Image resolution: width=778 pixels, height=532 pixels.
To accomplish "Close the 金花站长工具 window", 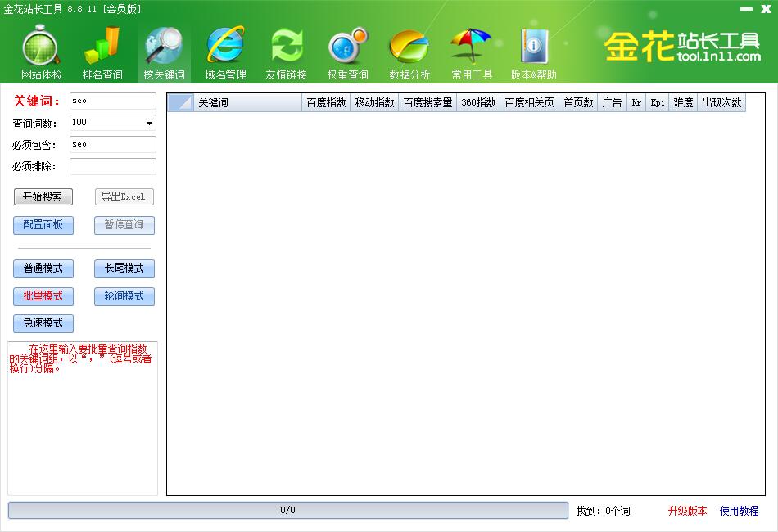I will click(x=766, y=9).
